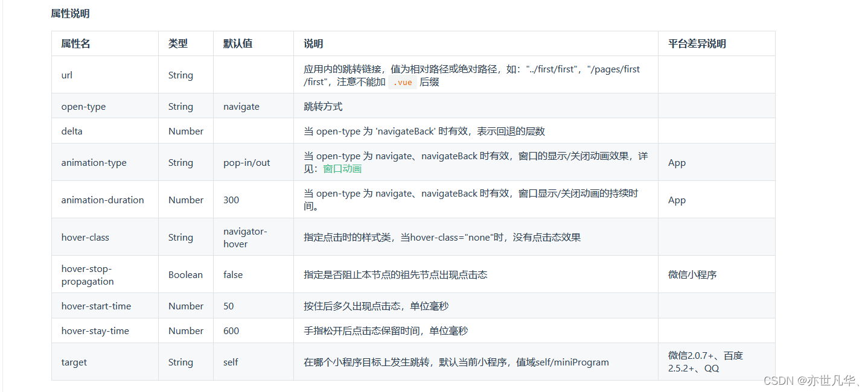Select the 类型 column header
This screenshot has width=868, height=392.
178,43
